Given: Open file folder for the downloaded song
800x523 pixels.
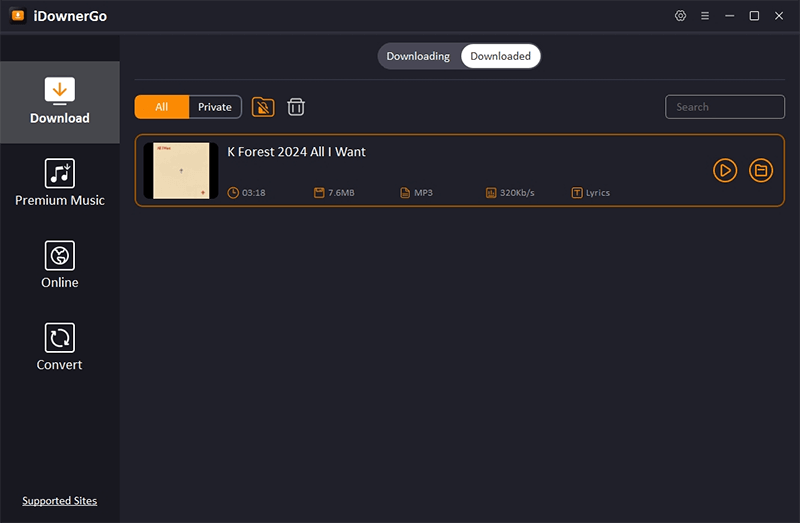Looking at the screenshot, I should pos(761,170).
